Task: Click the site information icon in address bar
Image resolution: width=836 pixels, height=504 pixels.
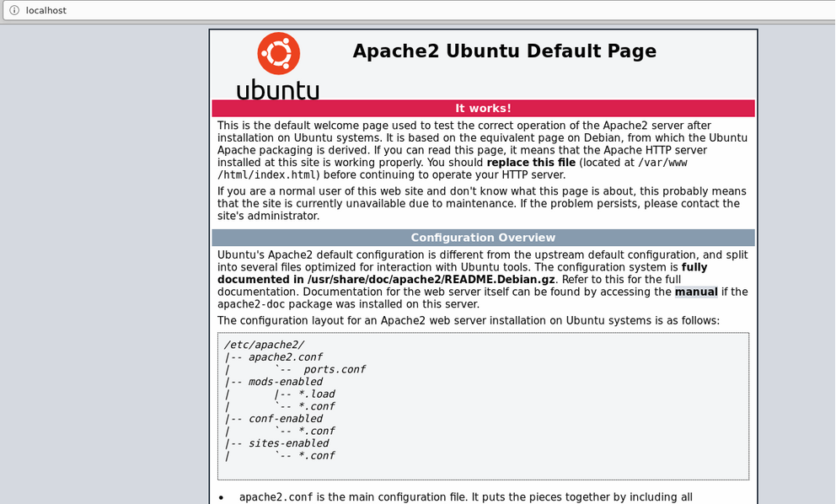Action: (14, 10)
